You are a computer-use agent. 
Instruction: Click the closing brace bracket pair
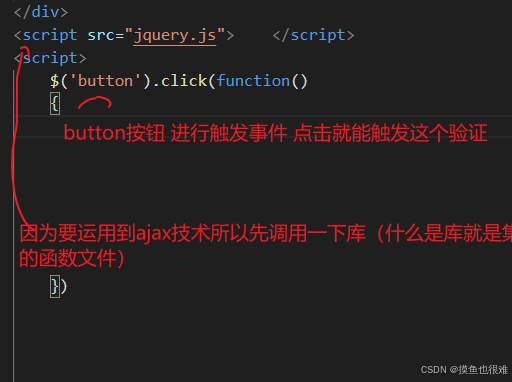(59, 286)
